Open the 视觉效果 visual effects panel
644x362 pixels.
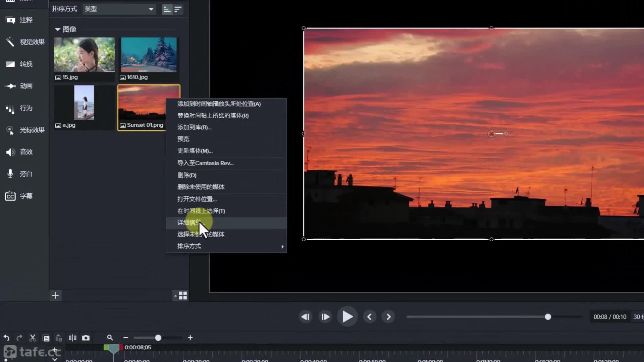(x=25, y=42)
